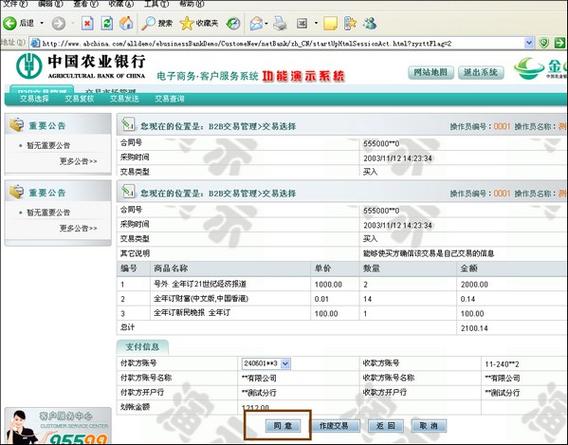Screen dimensions: 568x445
Task: Click the 同意 agree button
Action: pyautogui.click(x=283, y=426)
